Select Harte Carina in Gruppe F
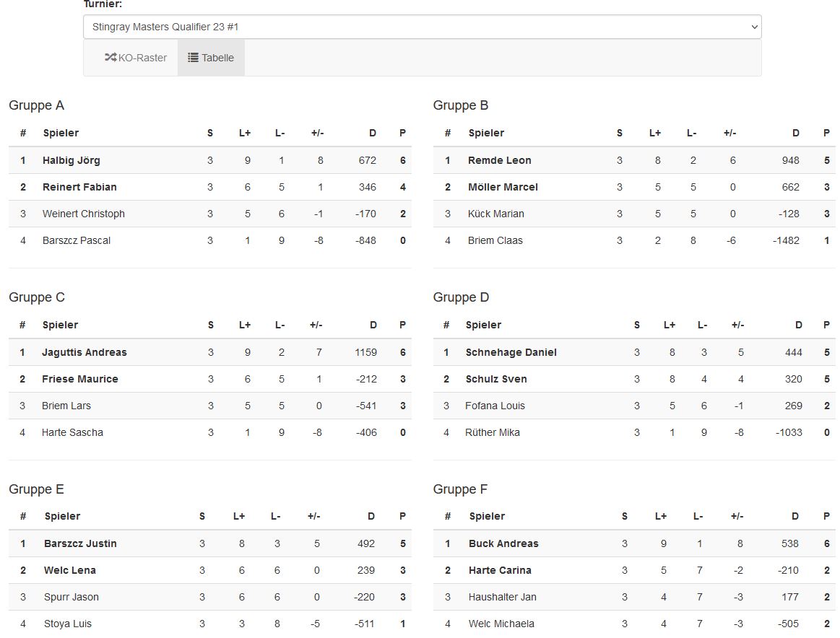Image resolution: width=840 pixels, height=638 pixels. pos(500,570)
